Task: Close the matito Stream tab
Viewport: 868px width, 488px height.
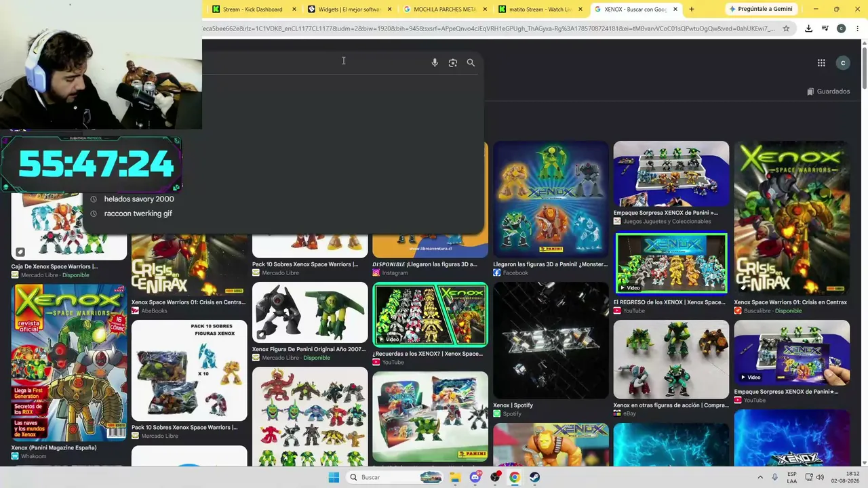Action: (x=580, y=9)
